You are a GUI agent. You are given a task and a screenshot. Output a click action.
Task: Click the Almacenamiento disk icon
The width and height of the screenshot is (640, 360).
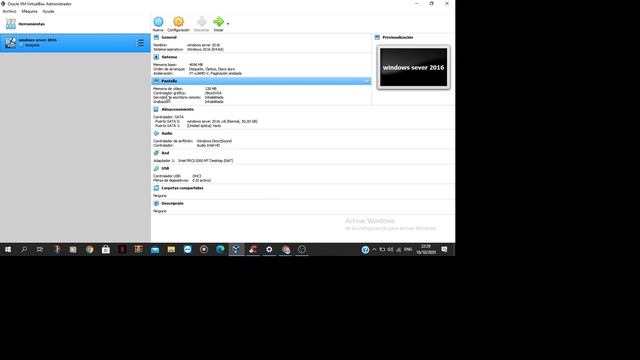click(156, 109)
